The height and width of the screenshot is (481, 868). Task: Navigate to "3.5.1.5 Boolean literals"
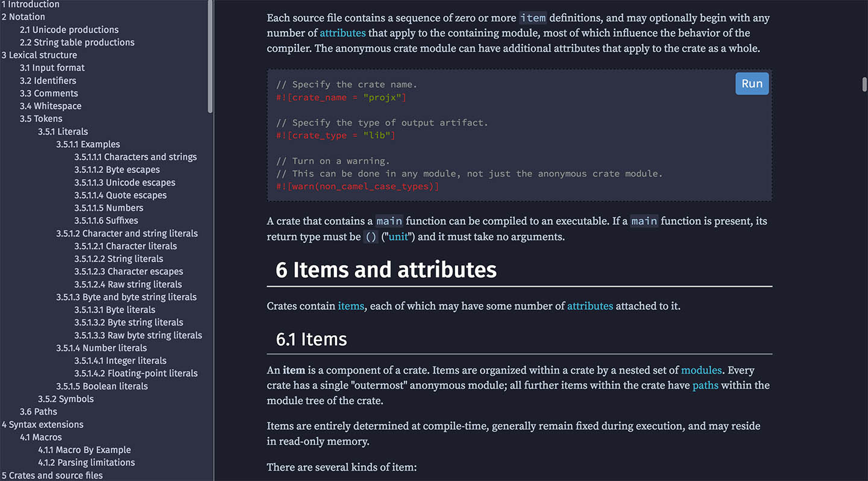(x=102, y=386)
